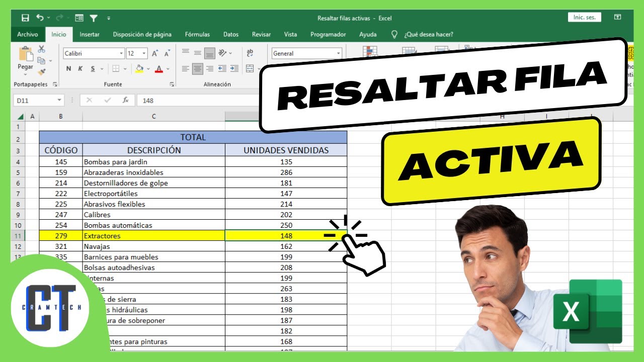Image resolution: width=644 pixels, height=362 pixels.
Task: Select column C header
Action: click(153, 116)
